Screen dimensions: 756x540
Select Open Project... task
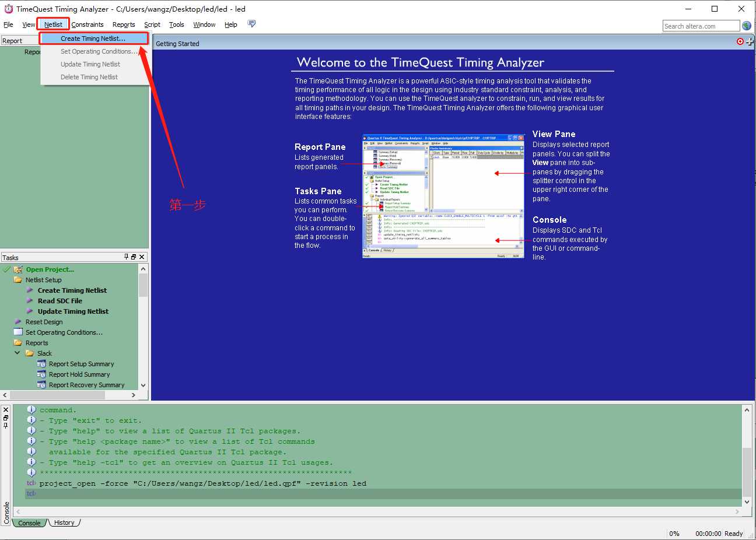pyautogui.click(x=50, y=269)
